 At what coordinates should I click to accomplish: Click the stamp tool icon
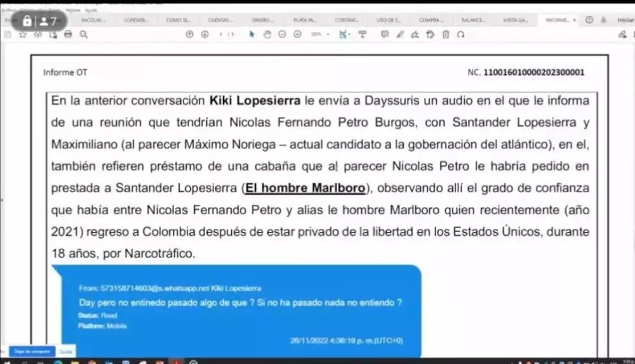[431, 35]
